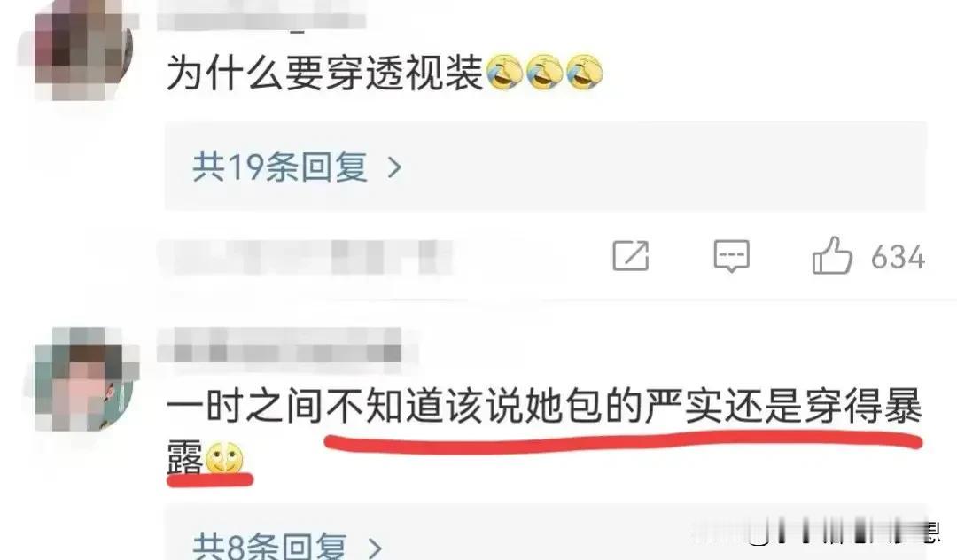Open the 共19条回复 replies link
Screen dimensions: 957x560
click(280, 167)
